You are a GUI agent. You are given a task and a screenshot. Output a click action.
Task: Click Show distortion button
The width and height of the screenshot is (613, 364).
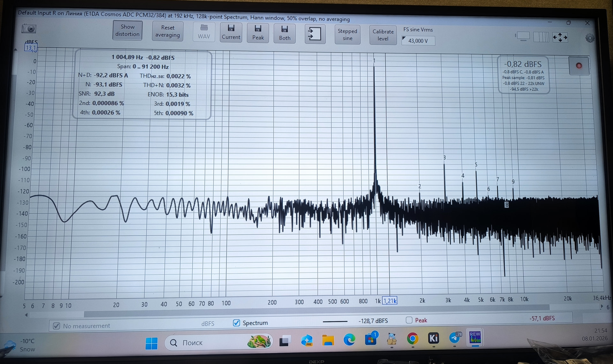click(127, 31)
